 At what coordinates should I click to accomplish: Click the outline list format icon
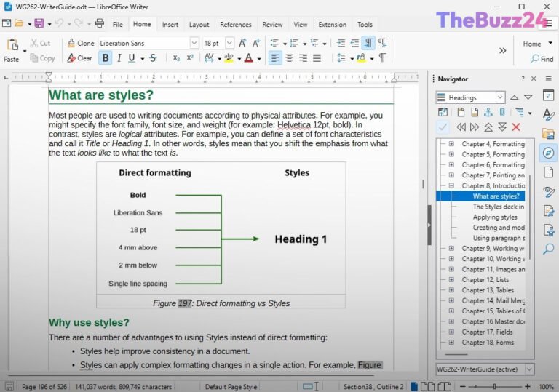point(314,43)
